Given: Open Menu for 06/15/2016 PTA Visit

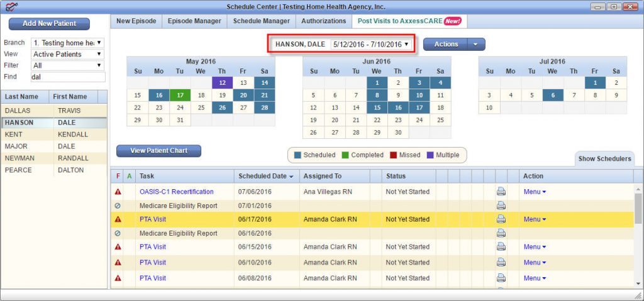Looking at the screenshot, I should (x=535, y=247).
